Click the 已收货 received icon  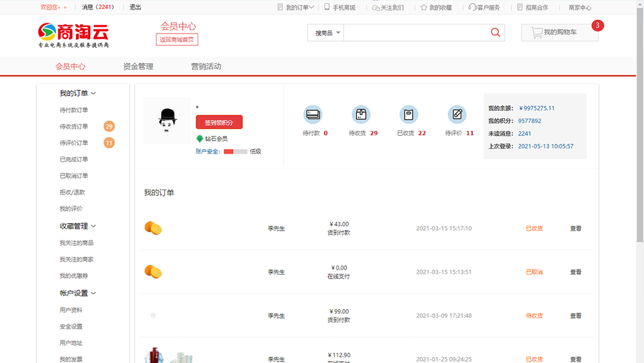pos(408,115)
